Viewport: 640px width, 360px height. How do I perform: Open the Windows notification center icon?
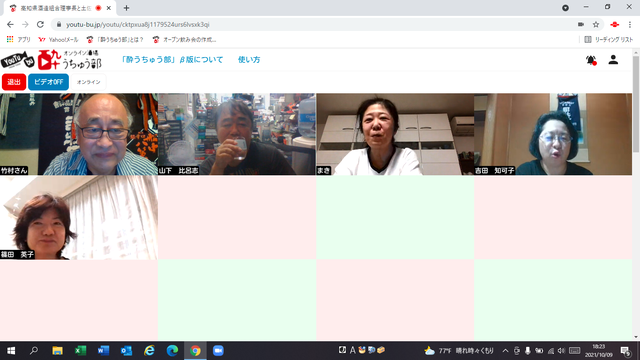[x=626, y=351]
